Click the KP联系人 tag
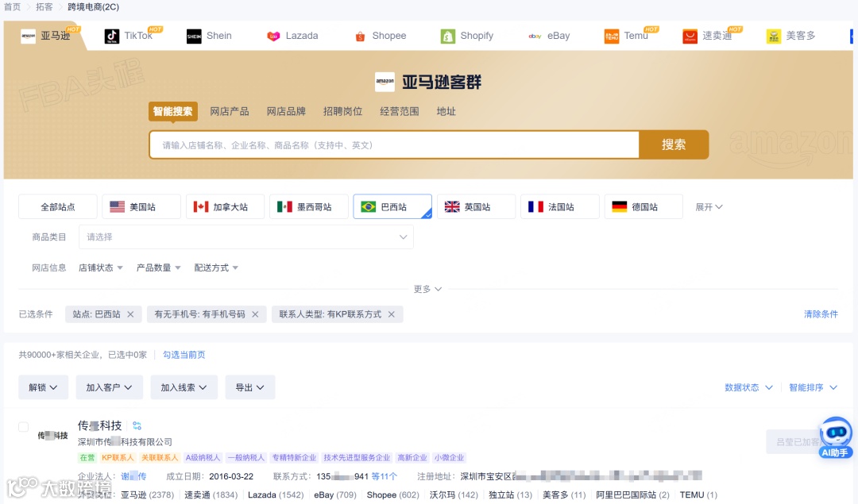The height and width of the screenshot is (504, 858). (x=118, y=458)
